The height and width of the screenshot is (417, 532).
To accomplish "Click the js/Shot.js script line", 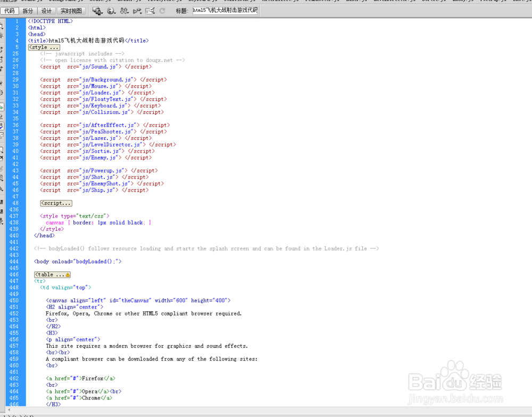I will click(94, 177).
